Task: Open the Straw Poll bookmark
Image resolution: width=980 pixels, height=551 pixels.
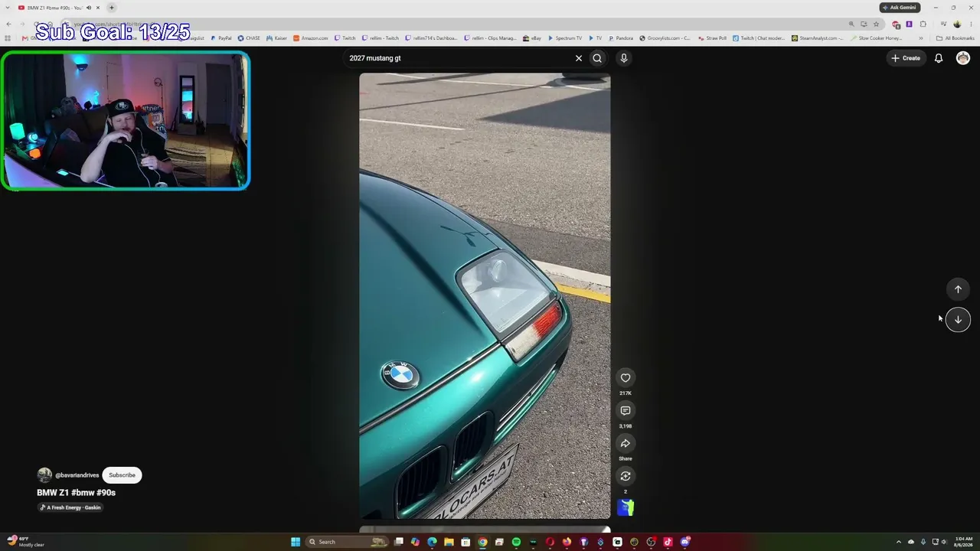Action: coord(712,37)
